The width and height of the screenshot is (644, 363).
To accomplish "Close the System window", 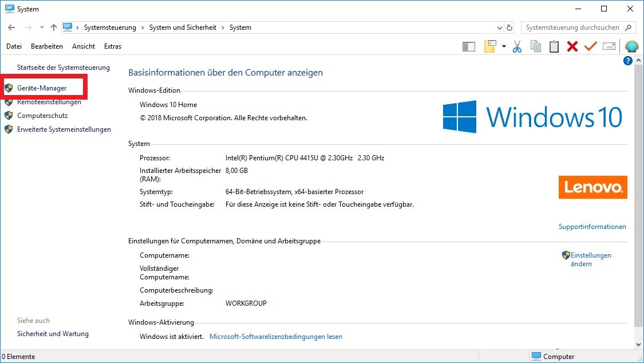I will point(630,9).
